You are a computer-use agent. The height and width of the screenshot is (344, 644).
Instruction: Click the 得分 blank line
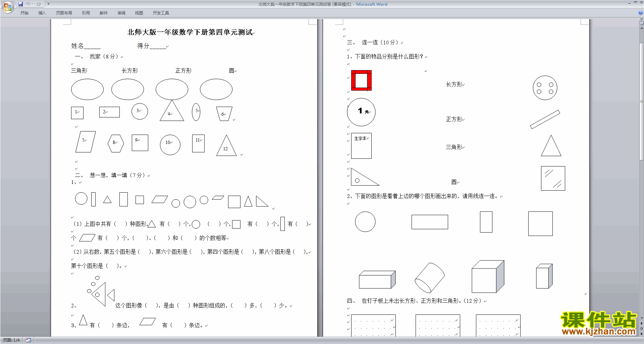158,46
